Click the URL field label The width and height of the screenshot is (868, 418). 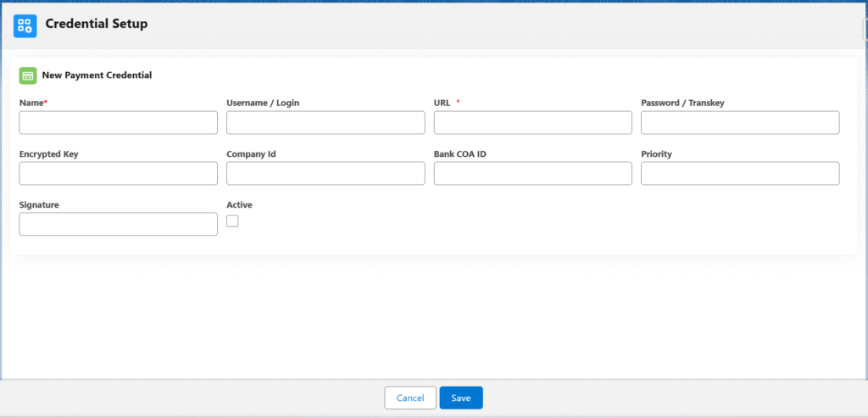click(x=442, y=103)
